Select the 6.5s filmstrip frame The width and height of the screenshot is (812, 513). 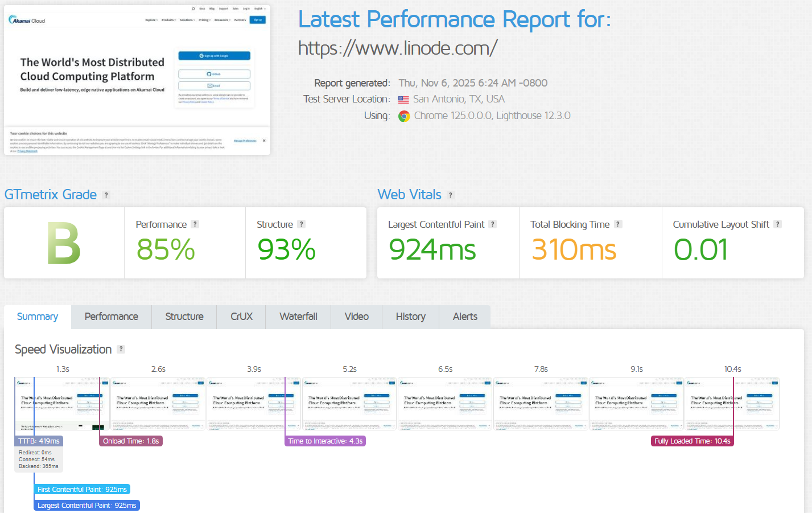(445, 403)
